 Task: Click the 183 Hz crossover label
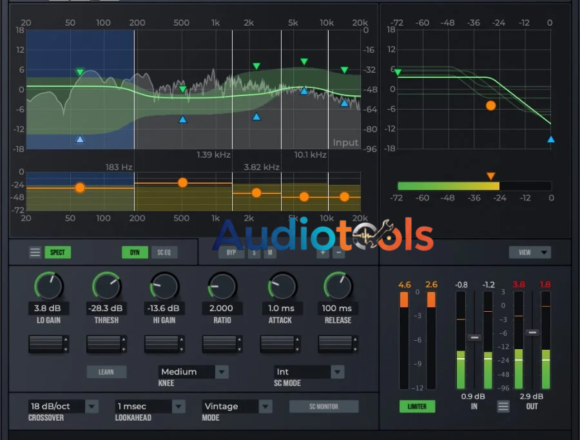119,167
